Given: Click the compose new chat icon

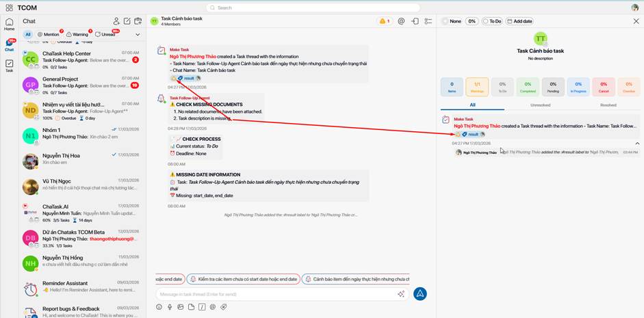Looking at the screenshot, I should pyautogui.click(x=127, y=21).
